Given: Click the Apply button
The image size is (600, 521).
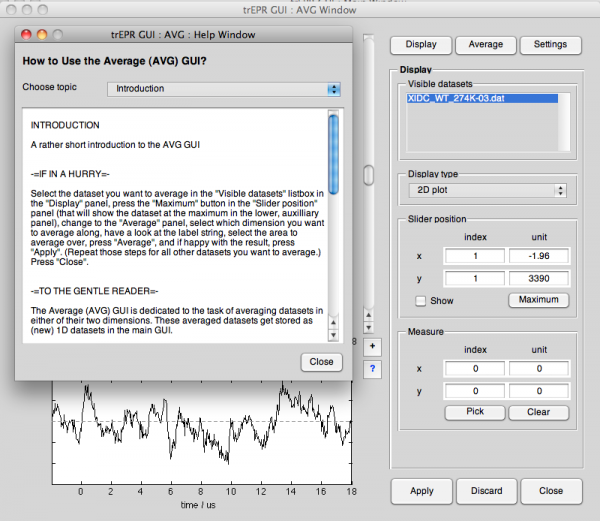Looking at the screenshot, I should pyautogui.click(x=422, y=491).
